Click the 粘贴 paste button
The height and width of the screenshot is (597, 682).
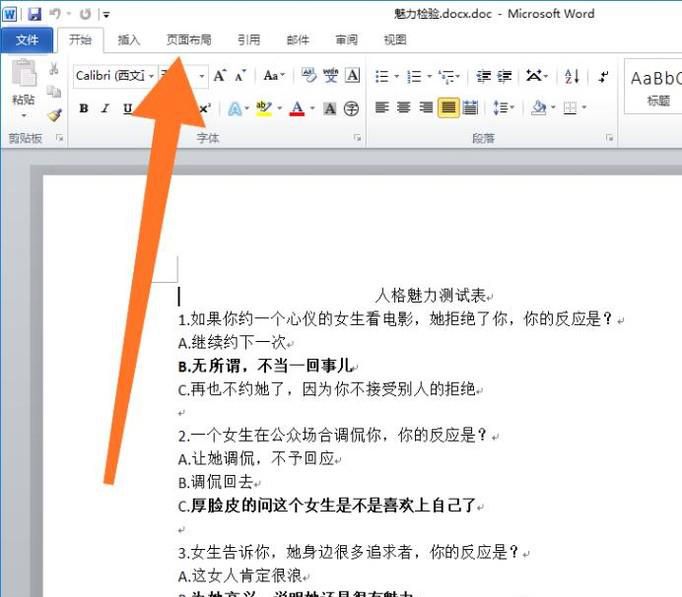pos(23,83)
